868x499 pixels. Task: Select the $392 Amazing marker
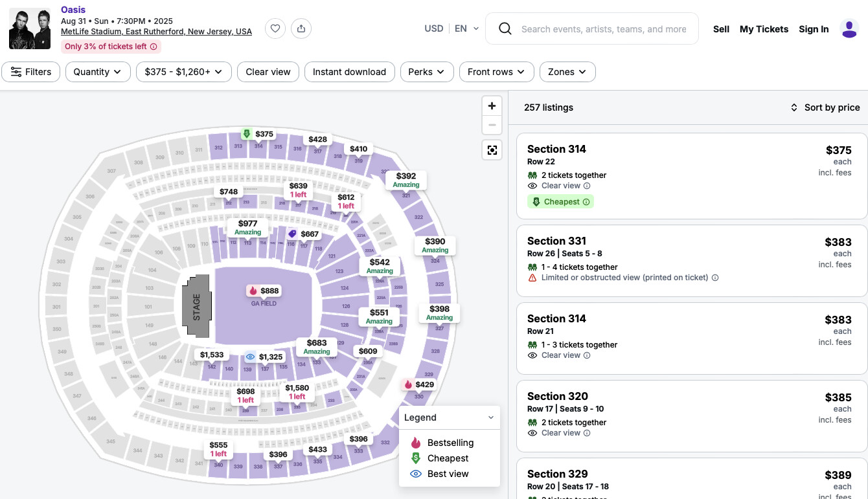(x=406, y=180)
